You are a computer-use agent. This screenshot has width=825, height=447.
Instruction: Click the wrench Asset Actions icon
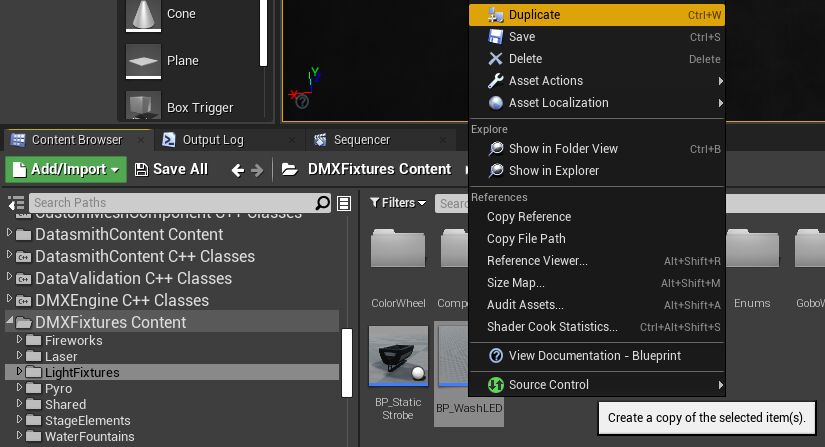point(496,81)
